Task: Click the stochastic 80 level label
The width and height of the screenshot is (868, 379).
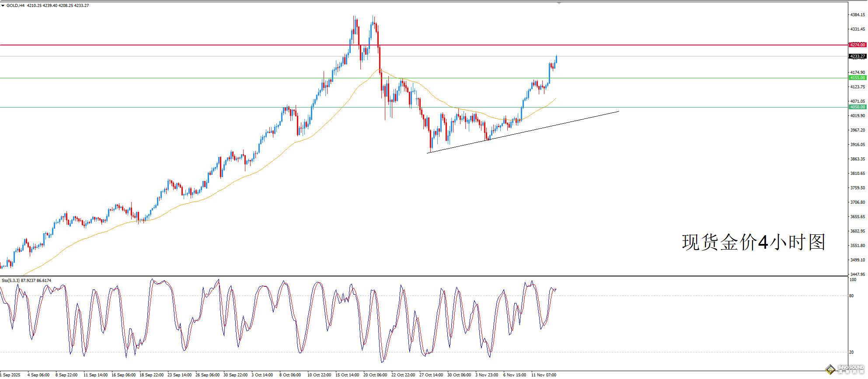Action: (851, 296)
